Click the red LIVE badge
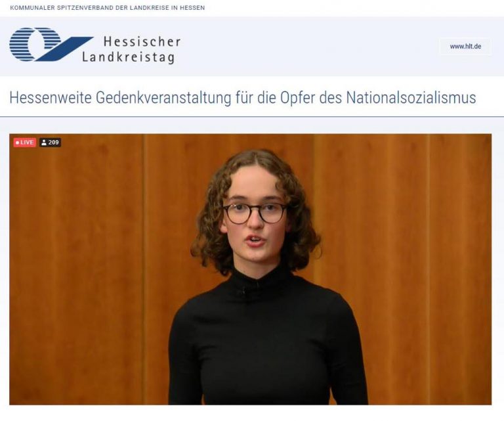Screen dimensions: 504x421 tap(25, 142)
